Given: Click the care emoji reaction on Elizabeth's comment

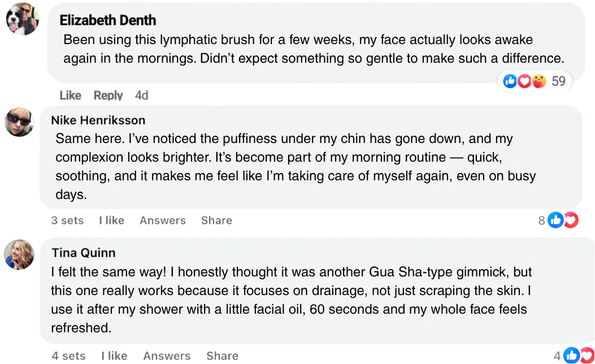Looking at the screenshot, I should (x=539, y=81).
